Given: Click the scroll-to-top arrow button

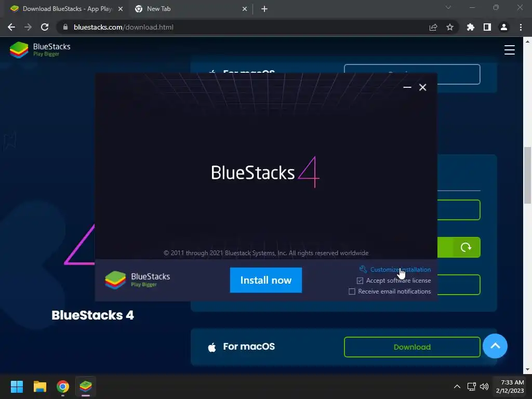Looking at the screenshot, I should (x=495, y=346).
